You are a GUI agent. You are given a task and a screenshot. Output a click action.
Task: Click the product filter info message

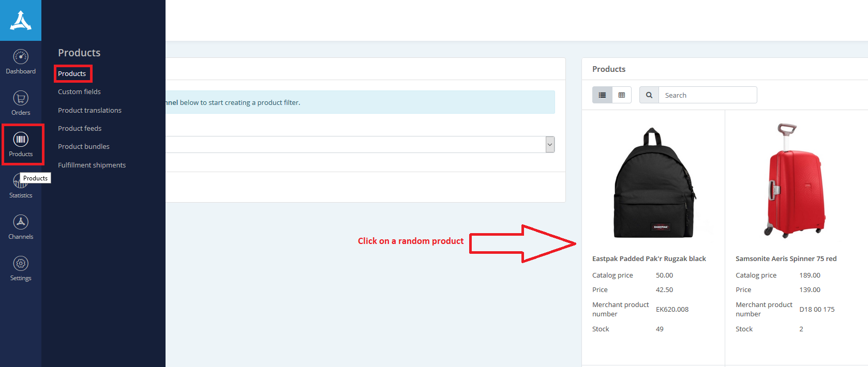tap(361, 102)
